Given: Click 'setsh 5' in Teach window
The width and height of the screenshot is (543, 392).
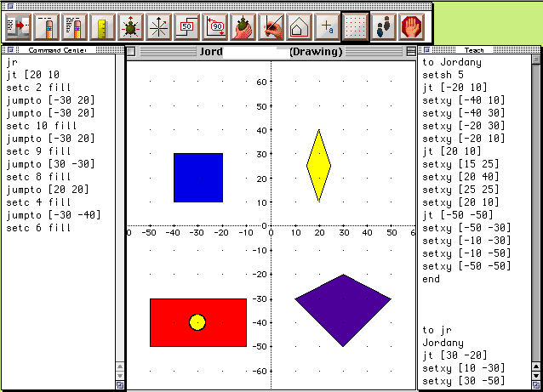Looking at the screenshot, I should click(443, 75).
